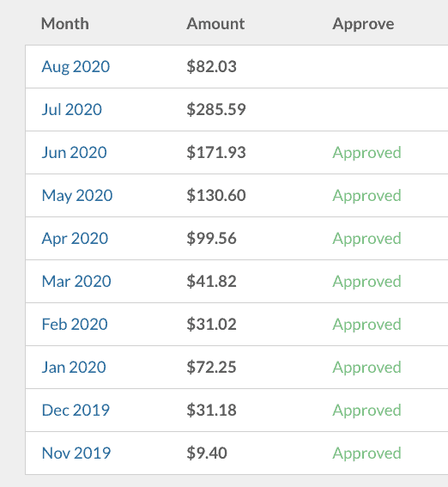Click the Approved status for Nov 2019
The image size is (448, 487).
tap(366, 454)
